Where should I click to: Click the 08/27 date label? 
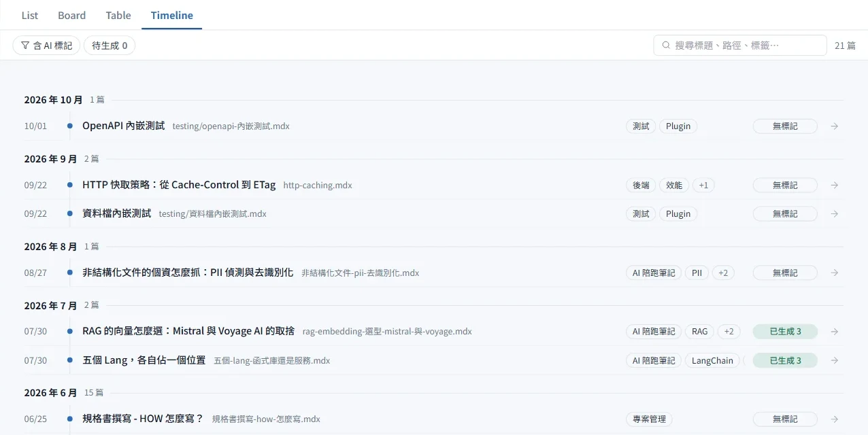(35, 273)
